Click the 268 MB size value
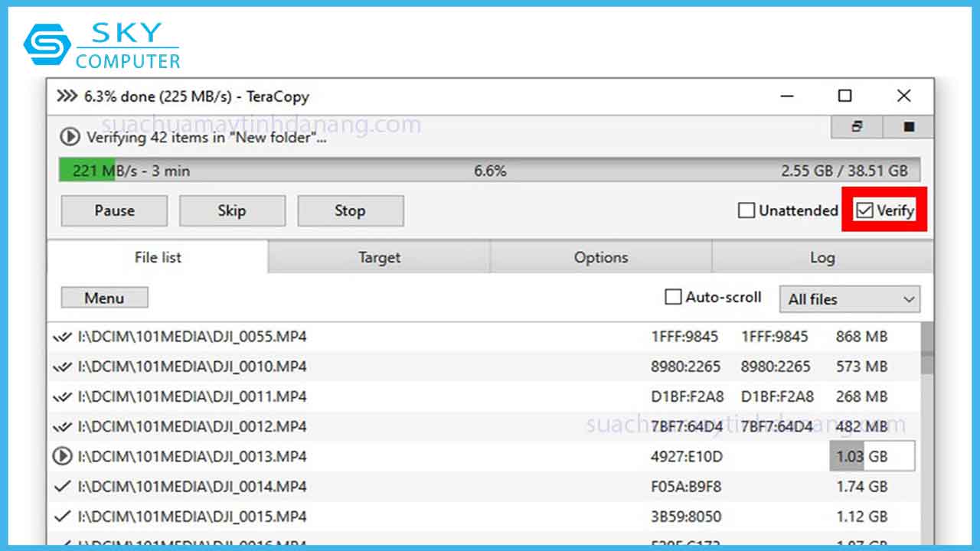This screenshot has height=551, width=980. tap(862, 396)
